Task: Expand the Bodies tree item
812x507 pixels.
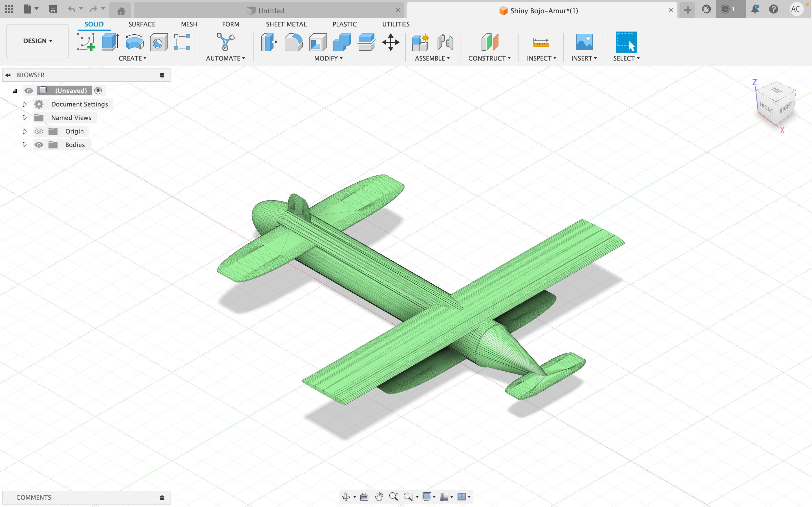Action: (x=24, y=144)
